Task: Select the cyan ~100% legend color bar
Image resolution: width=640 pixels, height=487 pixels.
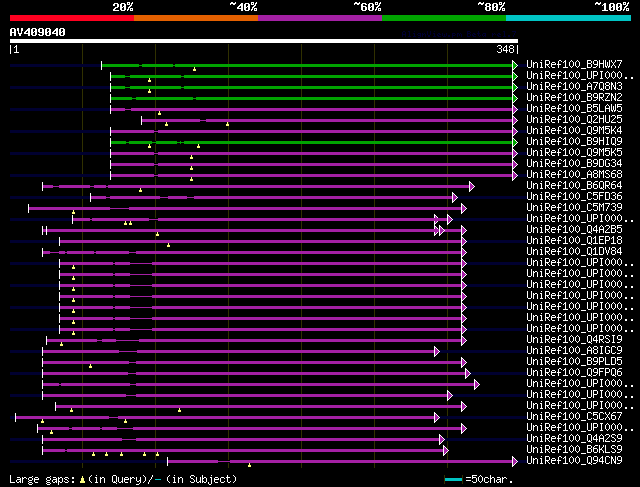Action: (569, 18)
